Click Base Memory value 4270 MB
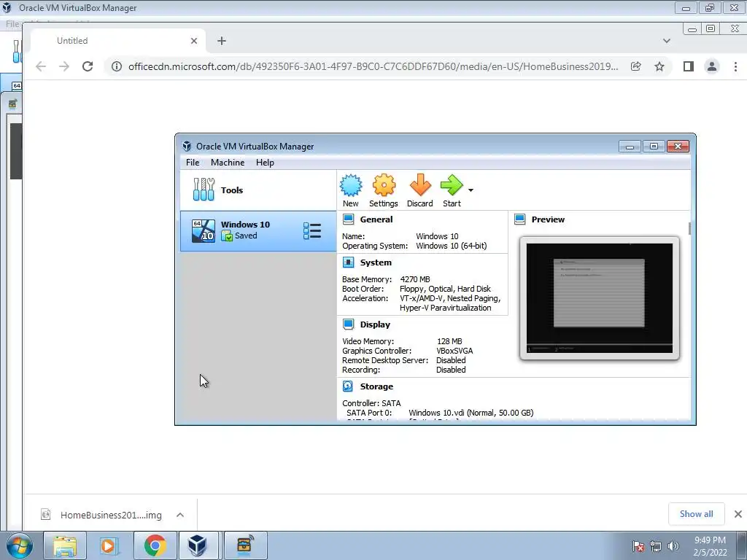Image resolution: width=747 pixels, height=560 pixels. tap(415, 279)
